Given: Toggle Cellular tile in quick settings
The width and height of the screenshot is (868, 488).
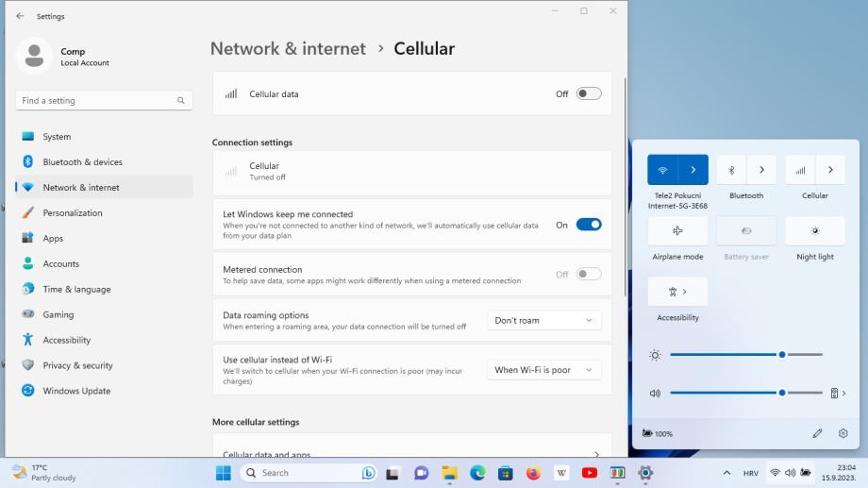Looking at the screenshot, I should [x=800, y=170].
